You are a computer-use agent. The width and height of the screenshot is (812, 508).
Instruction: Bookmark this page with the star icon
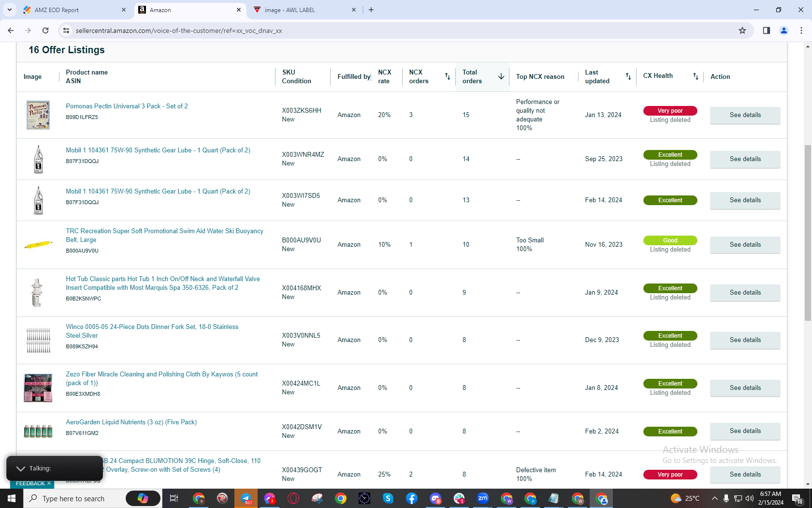(742, 30)
